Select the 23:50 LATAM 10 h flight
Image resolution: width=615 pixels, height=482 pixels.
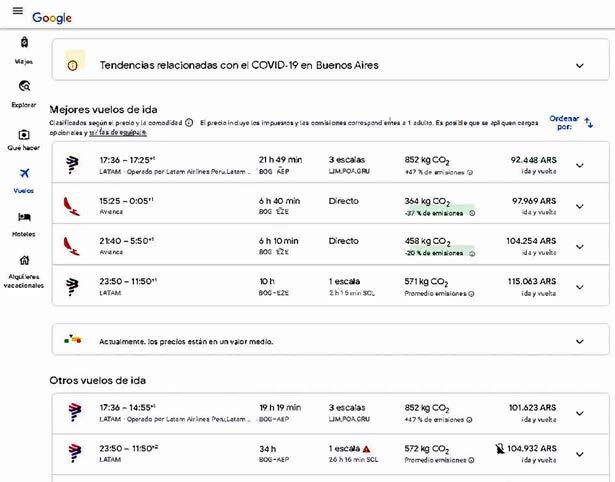[x=300, y=287]
